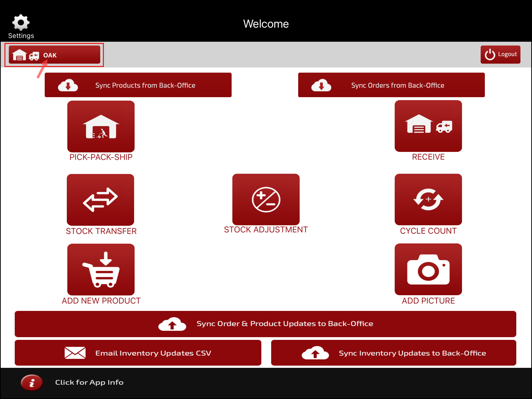Open the OAK warehouse selector
Viewport: 532px width, 399px height.
click(54, 55)
